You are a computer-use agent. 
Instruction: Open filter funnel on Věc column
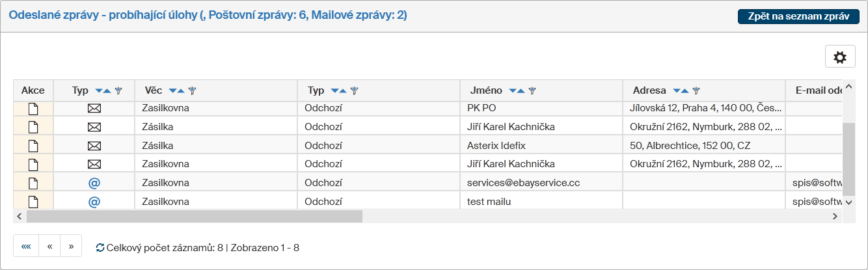(193, 91)
